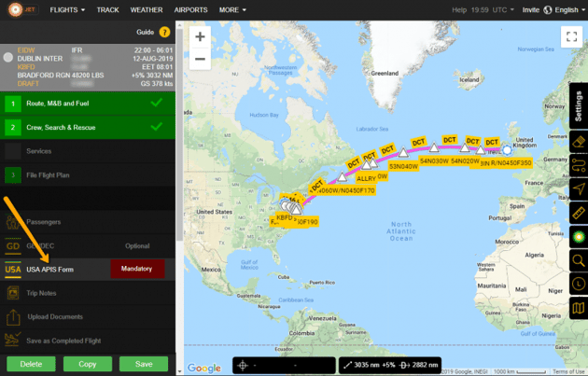Viewport: 588px width, 376px height.
Task: Click the 53N040W waypoint triangle
Action: pos(403,152)
